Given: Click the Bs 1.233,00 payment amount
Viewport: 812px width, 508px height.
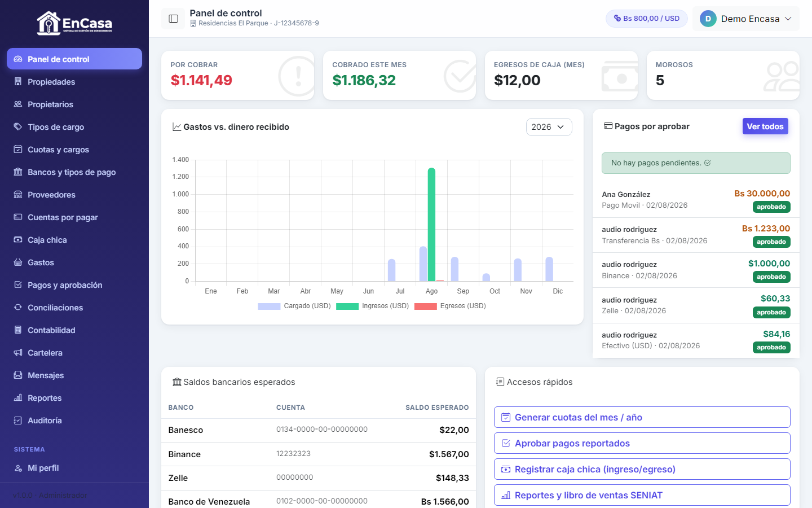Looking at the screenshot, I should [766, 229].
